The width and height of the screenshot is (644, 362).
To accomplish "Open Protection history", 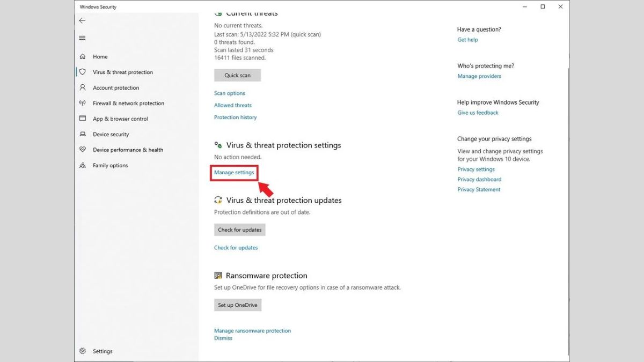I will point(235,117).
